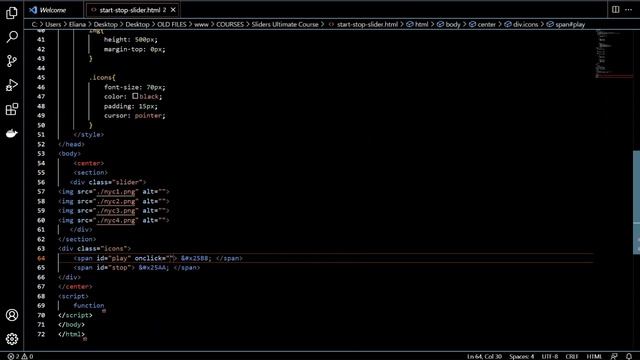Click the ./nyc2.png link on line 58
Image resolution: width=640 pixels, height=360 pixels.
point(116,201)
